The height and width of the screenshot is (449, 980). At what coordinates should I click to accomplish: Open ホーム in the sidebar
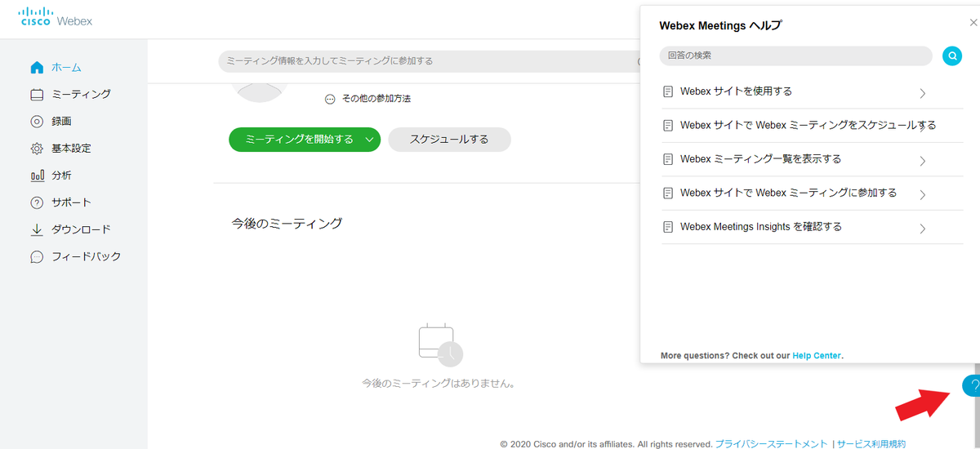point(66,67)
